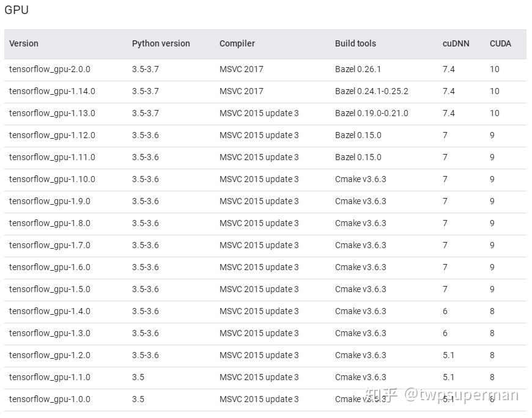This screenshot has width=532, height=418.
Task: Click Python 3.5 in tensorflow_gpu-1.0.0 row
Action: (x=138, y=400)
